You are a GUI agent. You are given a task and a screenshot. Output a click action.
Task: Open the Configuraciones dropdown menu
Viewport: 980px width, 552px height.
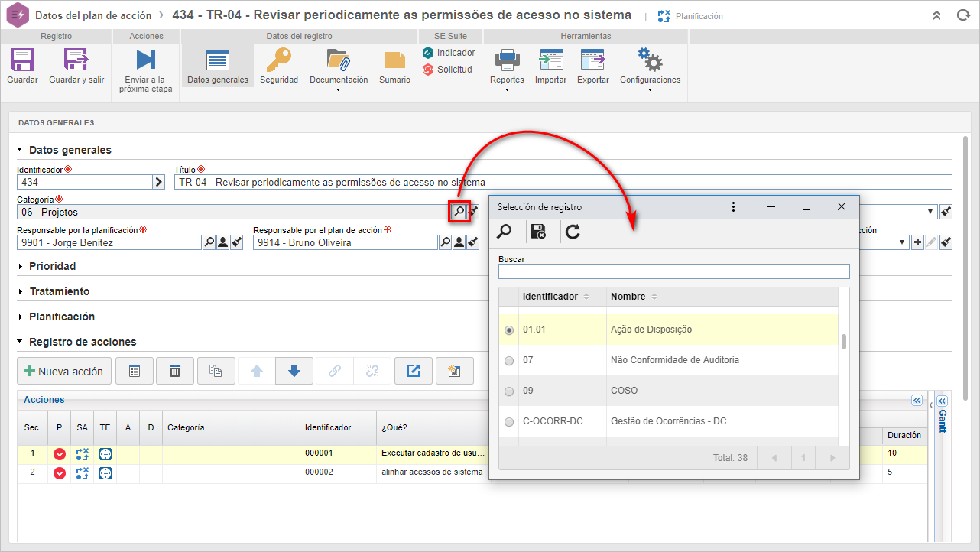[650, 90]
